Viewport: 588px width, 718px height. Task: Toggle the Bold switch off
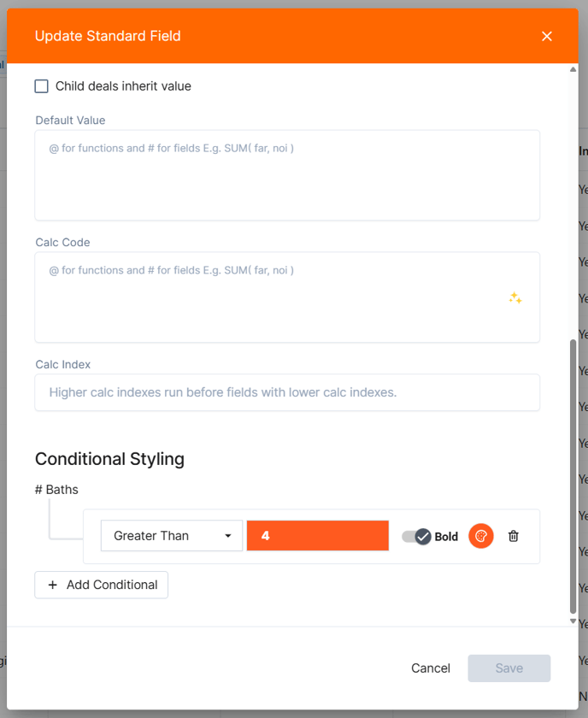(x=416, y=536)
